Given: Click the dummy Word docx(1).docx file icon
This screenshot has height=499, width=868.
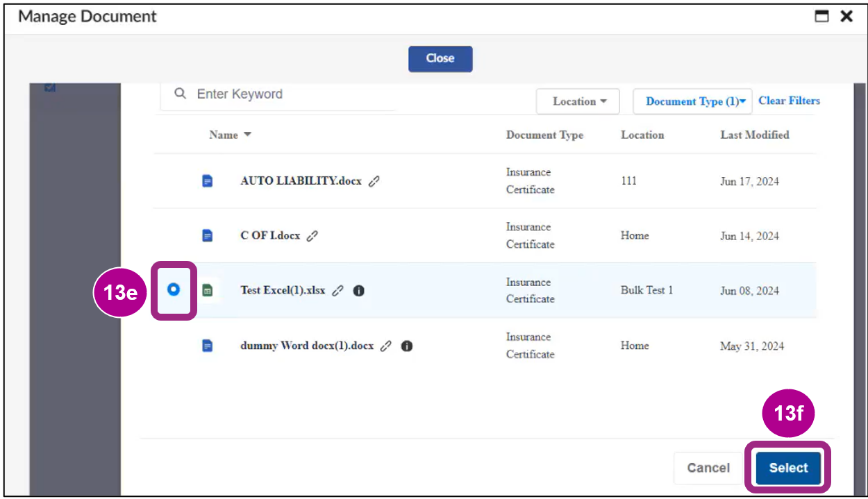Looking at the screenshot, I should coord(207,346).
